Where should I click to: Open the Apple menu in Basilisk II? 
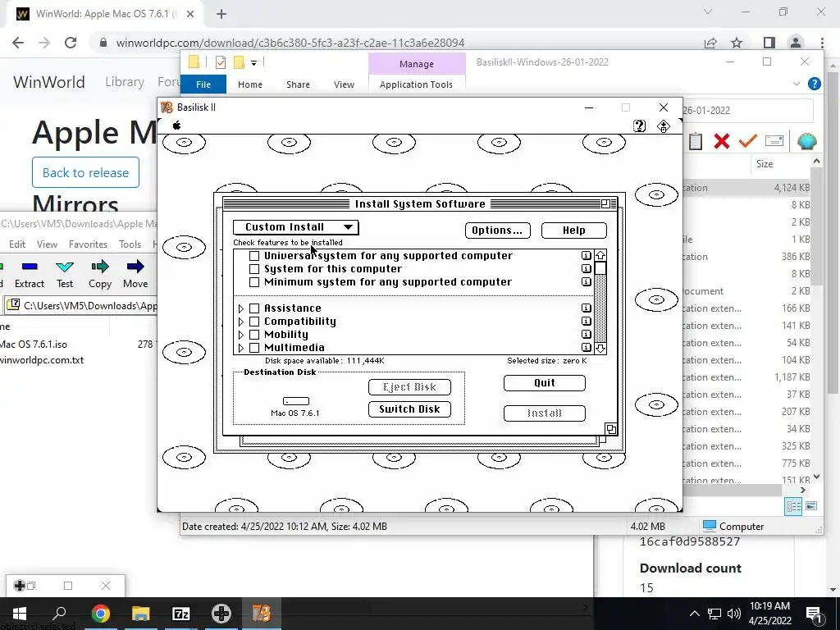click(177, 126)
